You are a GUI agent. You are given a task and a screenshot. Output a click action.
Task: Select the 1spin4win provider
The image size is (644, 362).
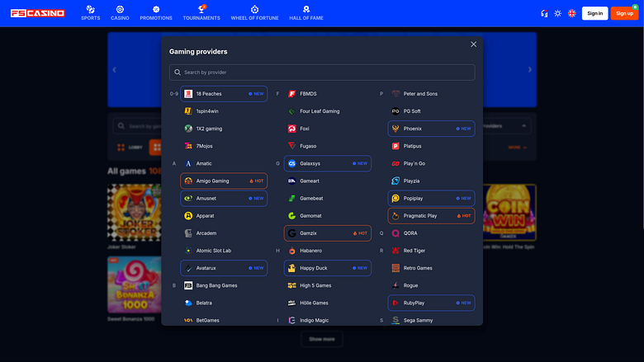pyautogui.click(x=224, y=111)
